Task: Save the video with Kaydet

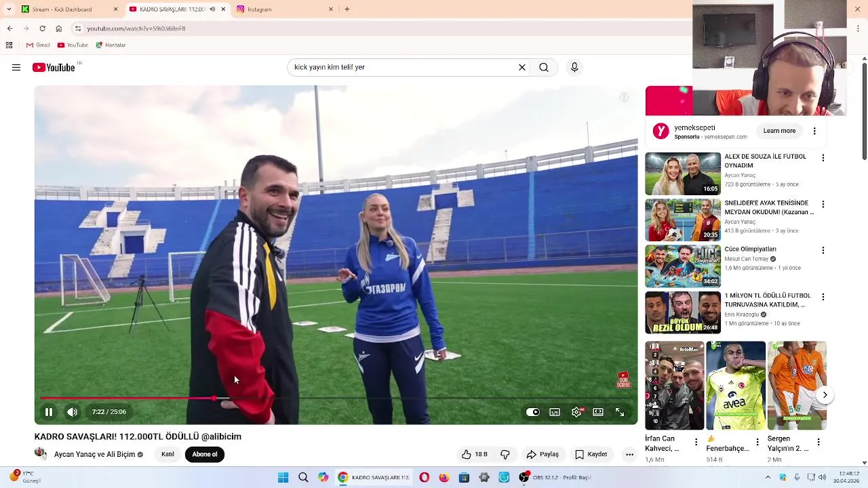Action: click(591, 454)
